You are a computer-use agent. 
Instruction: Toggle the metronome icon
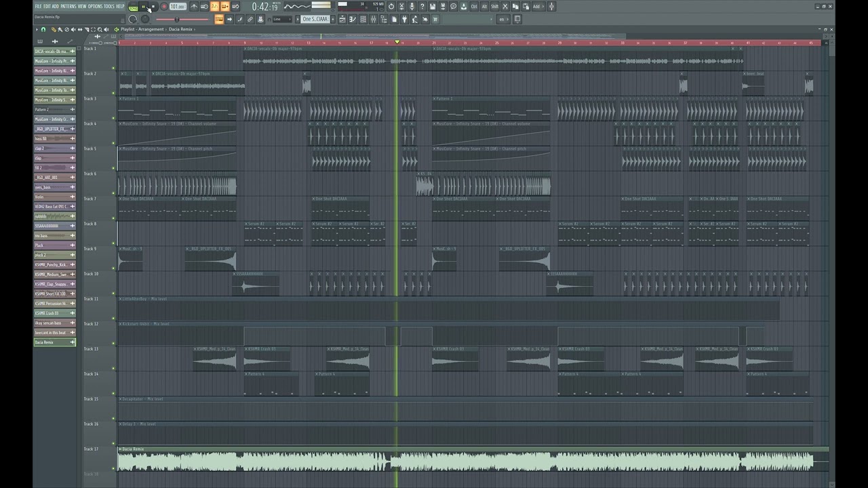[x=194, y=7]
